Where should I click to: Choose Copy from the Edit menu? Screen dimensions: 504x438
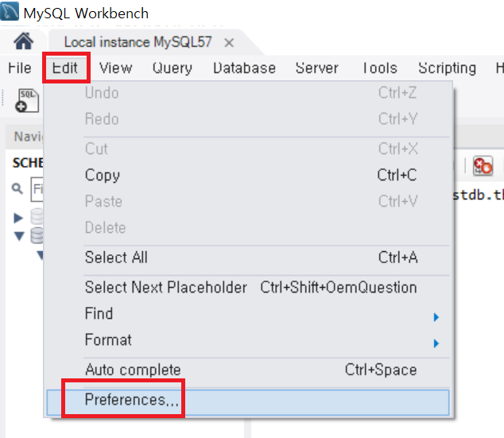248,175
